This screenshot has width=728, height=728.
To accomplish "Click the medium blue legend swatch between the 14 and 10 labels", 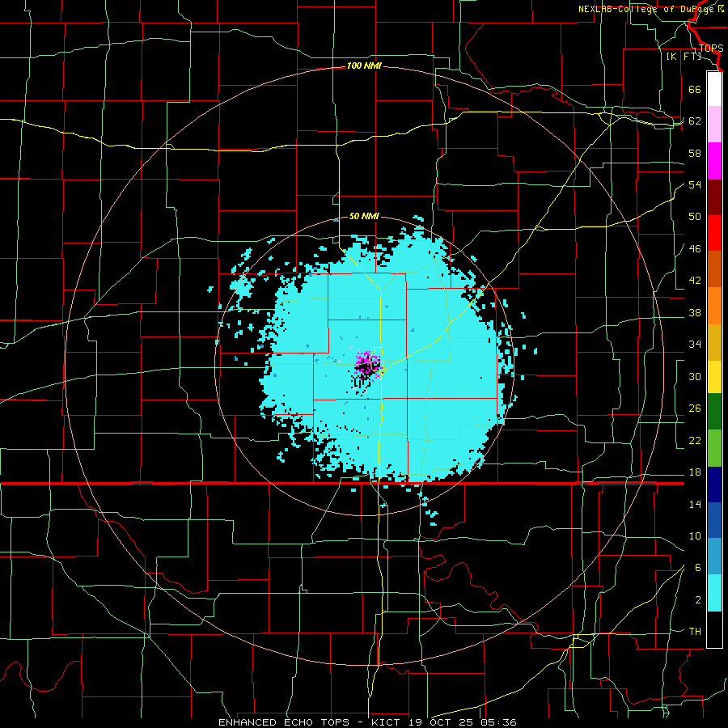I will point(714,520).
